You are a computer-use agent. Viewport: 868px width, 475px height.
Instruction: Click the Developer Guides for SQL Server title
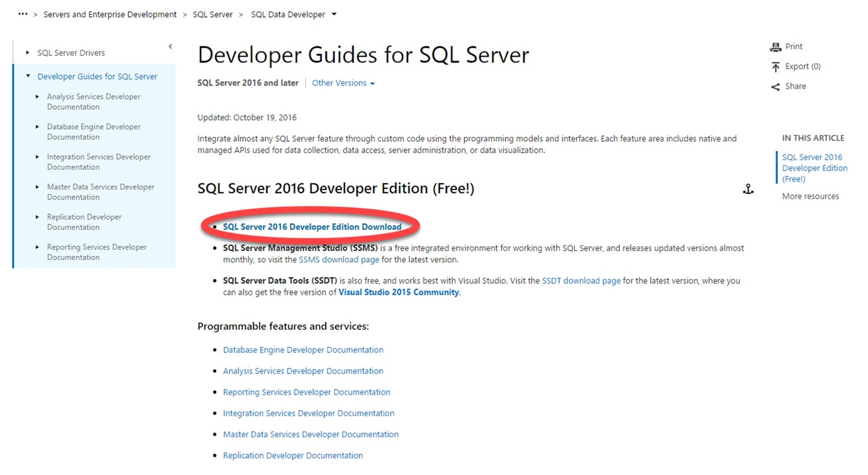(x=363, y=55)
